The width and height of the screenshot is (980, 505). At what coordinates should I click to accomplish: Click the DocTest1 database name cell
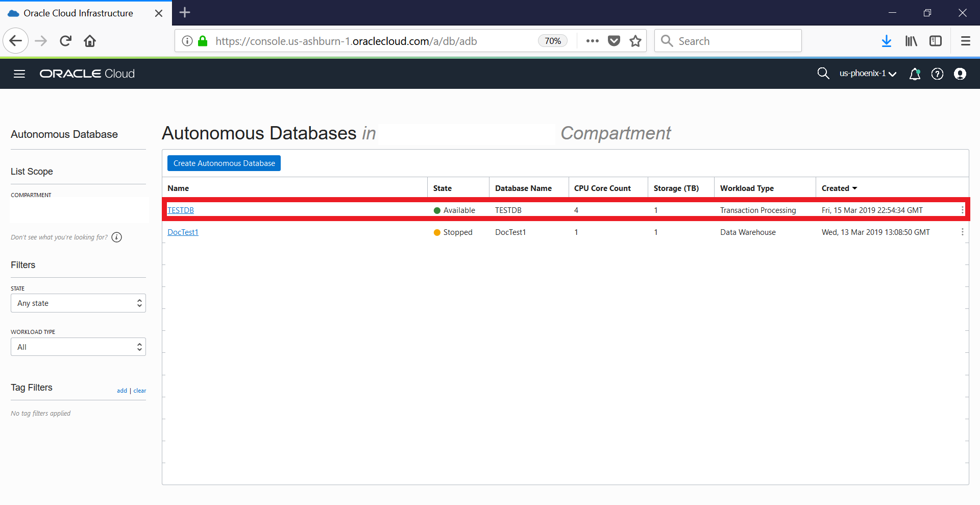[x=510, y=232]
